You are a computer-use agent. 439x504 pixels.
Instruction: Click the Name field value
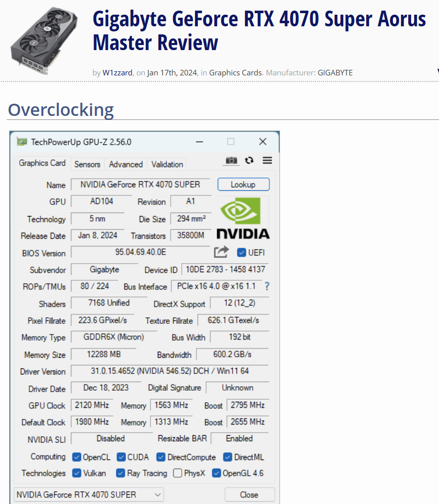(140, 185)
